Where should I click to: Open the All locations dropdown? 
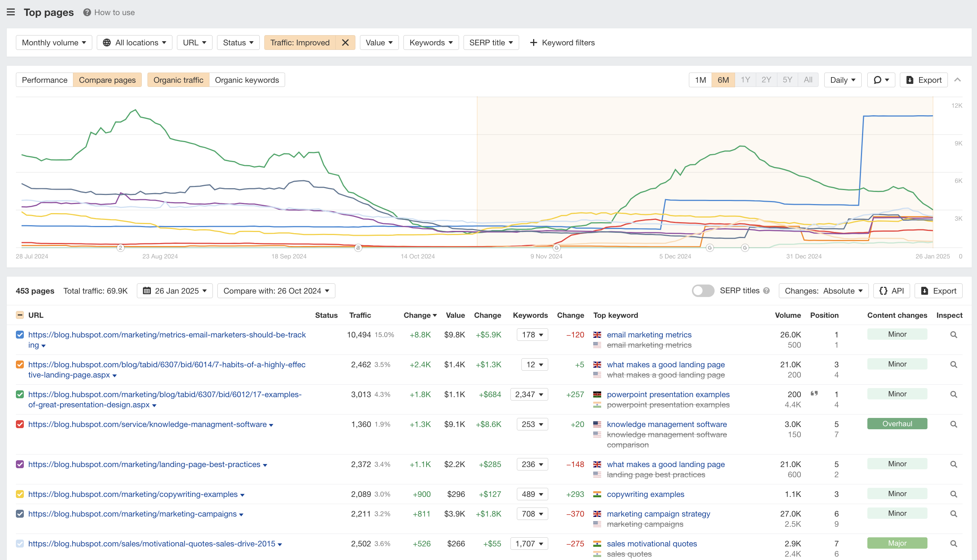pyautogui.click(x=134, y=42)
